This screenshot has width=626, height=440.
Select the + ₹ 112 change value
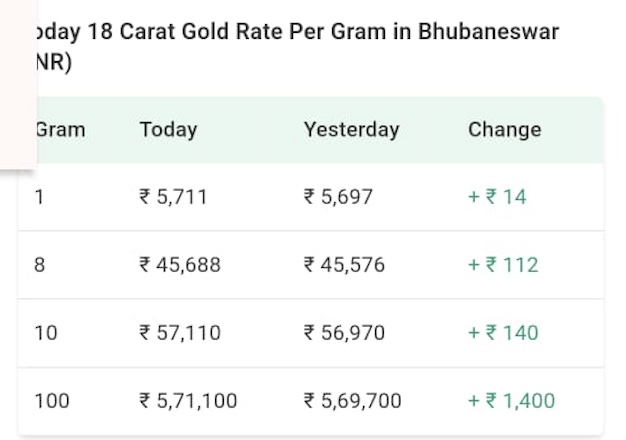503,265
